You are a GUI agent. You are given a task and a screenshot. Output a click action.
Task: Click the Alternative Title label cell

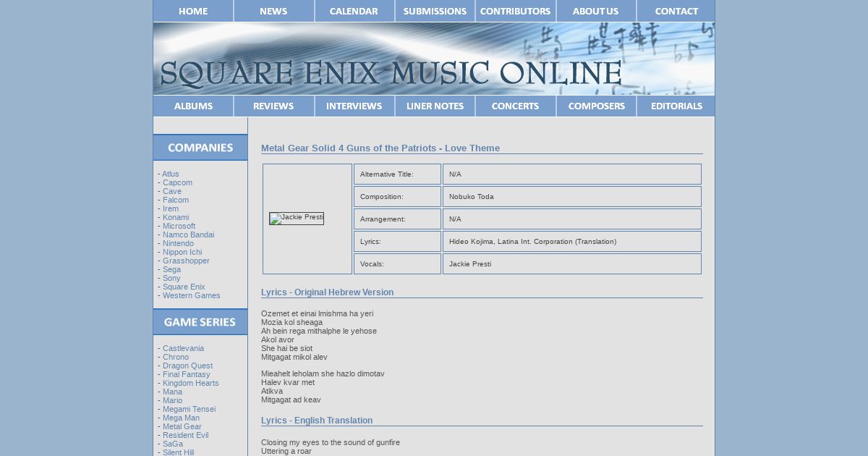click(397, 174)
